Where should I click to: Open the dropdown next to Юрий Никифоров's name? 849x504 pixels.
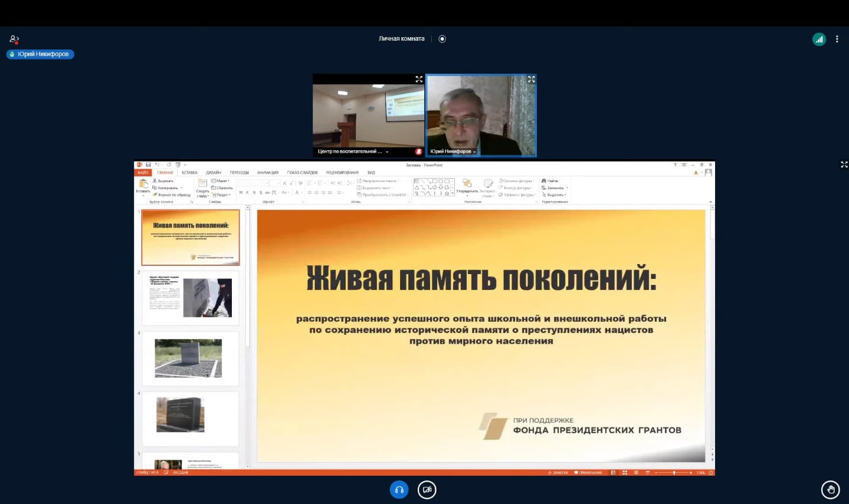474,152
